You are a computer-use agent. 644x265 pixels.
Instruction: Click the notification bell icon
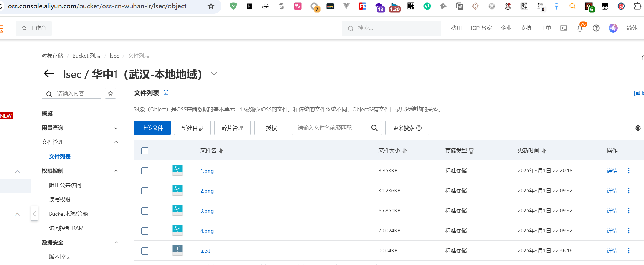580,28
